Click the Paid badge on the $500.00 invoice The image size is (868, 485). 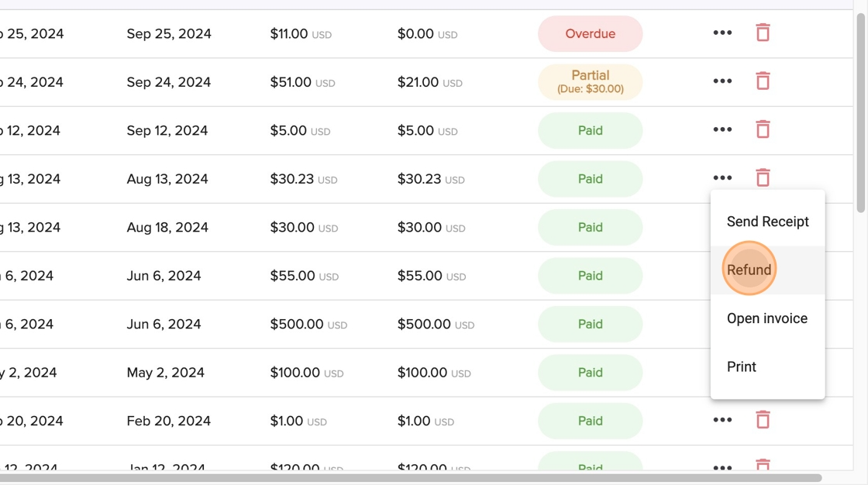(590, 324)
